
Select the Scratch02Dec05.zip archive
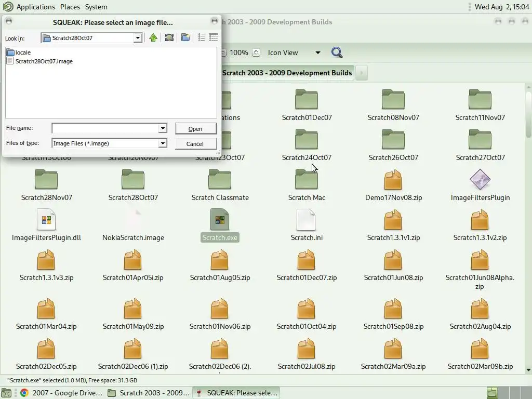(x=46, y=354)
